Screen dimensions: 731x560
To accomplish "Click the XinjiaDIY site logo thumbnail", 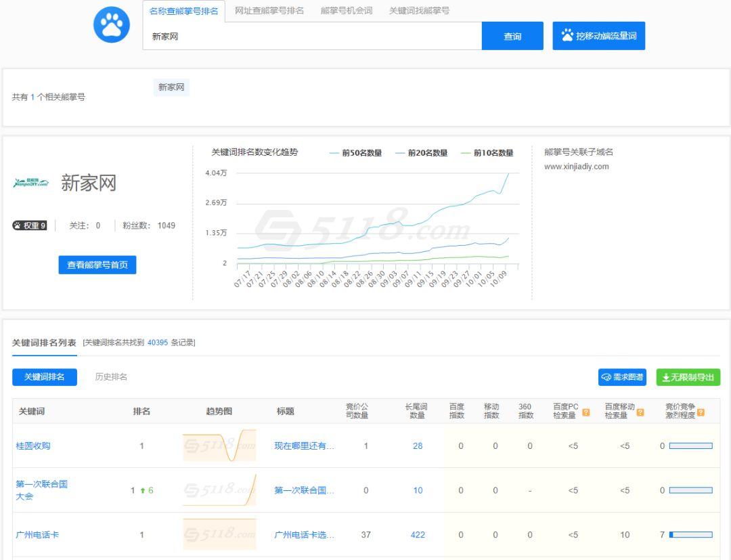I will pyautogui.click(x=30, y=183).
